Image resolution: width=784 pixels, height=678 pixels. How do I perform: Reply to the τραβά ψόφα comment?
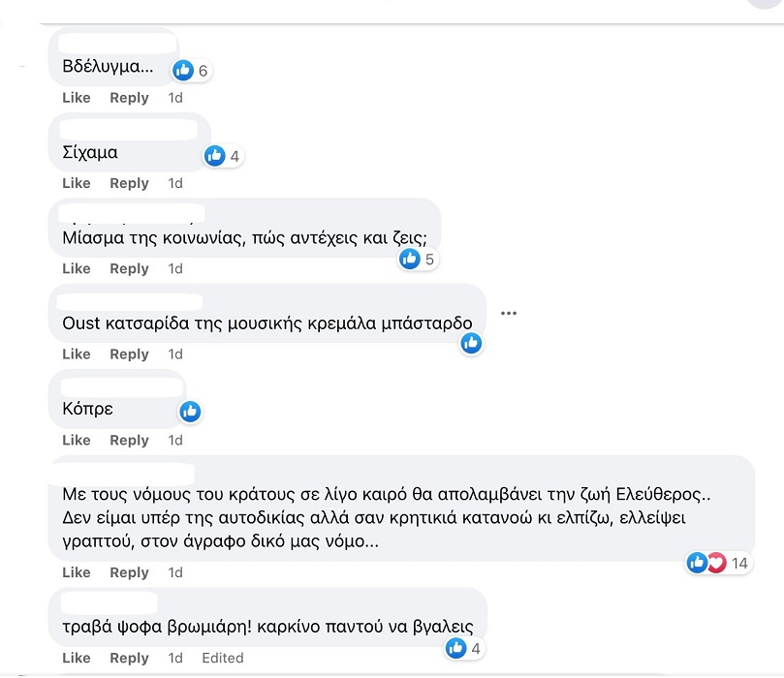129,658
